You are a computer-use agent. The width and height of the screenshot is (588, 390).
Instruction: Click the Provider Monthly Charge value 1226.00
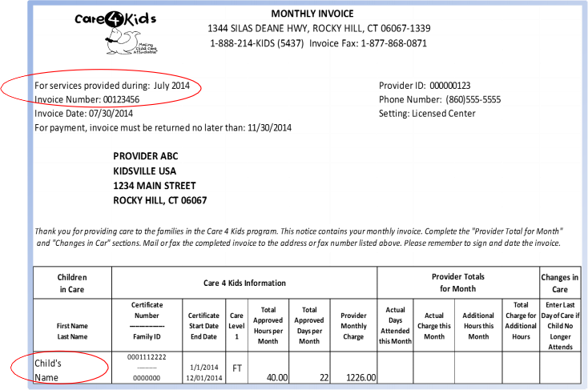pos(360,377)
